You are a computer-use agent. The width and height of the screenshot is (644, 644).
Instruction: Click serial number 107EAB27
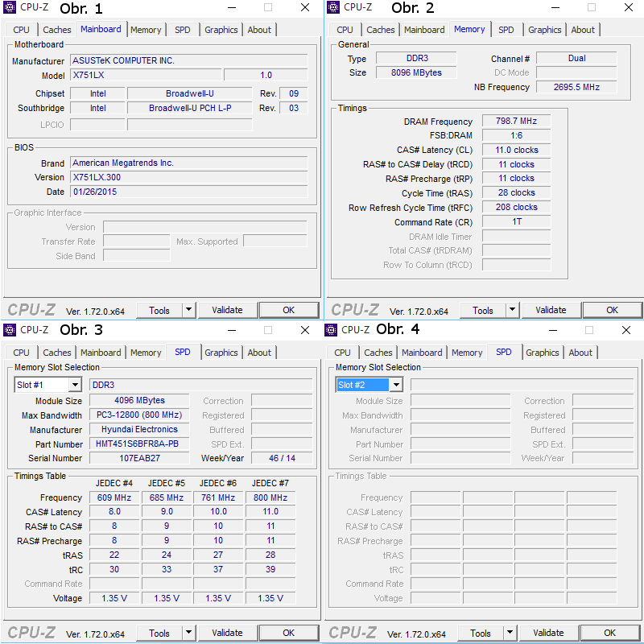(x=139, y=458)
